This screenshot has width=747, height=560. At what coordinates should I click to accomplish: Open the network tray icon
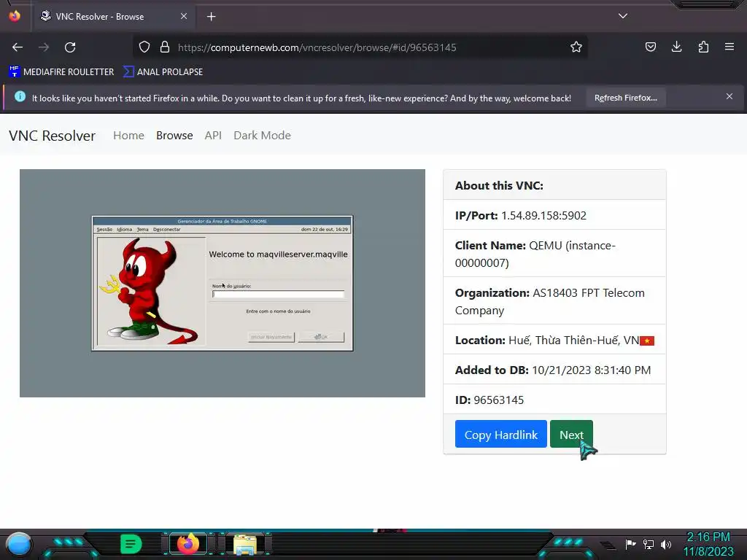pyautogui.click(x=649, y=544)
